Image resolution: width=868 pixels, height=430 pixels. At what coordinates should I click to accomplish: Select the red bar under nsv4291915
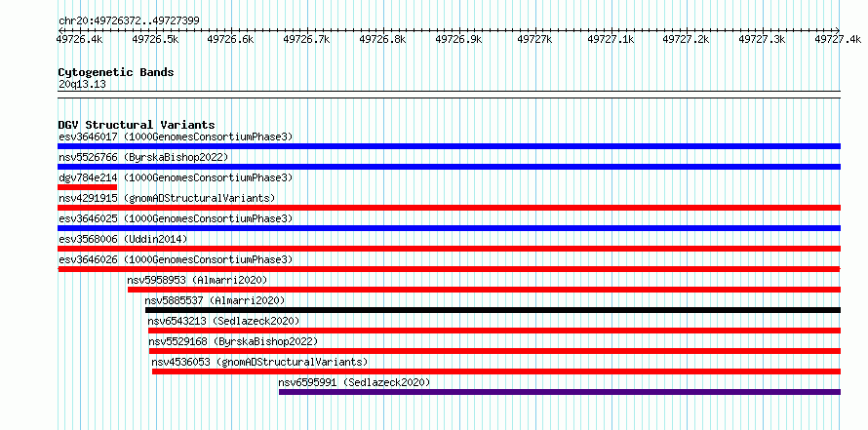pyautogui.click(x=449, y=208)
